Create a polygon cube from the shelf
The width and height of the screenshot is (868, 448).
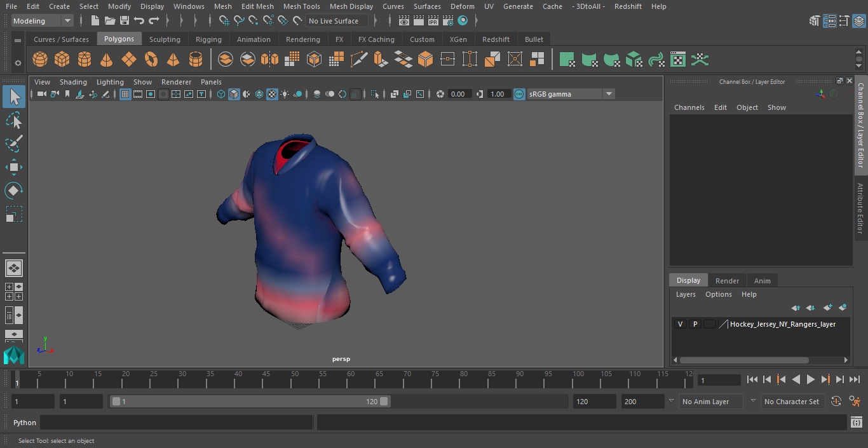click(x=62, y=60)
